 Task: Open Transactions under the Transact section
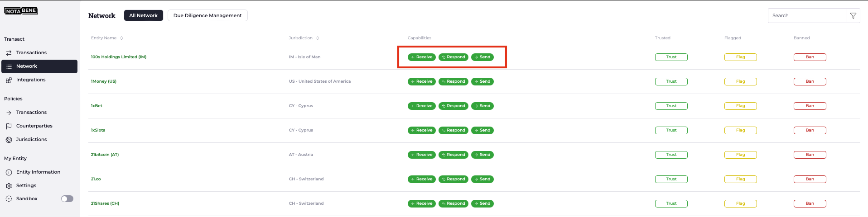pyautogui.click(x=31, y=52)
